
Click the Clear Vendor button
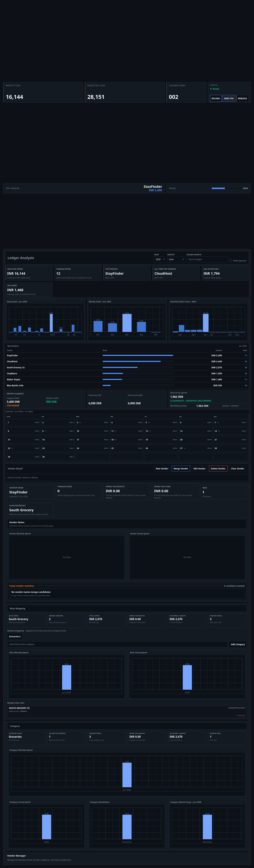[238, 469]
